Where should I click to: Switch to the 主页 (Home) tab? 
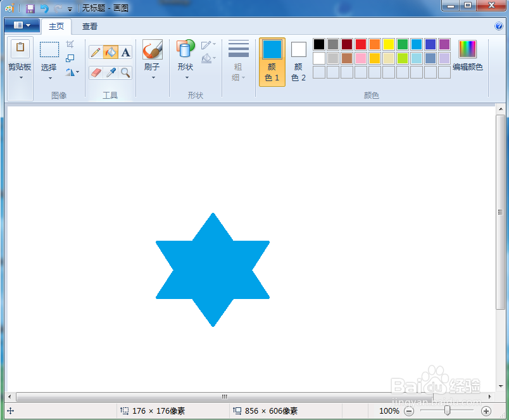56,27
